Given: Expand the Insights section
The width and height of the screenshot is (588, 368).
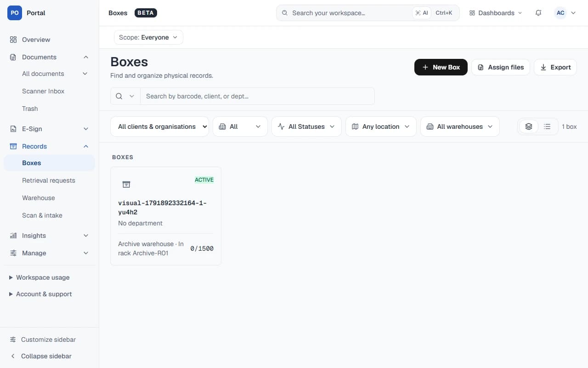Looking at the screenshot, I should click(49, 236).
